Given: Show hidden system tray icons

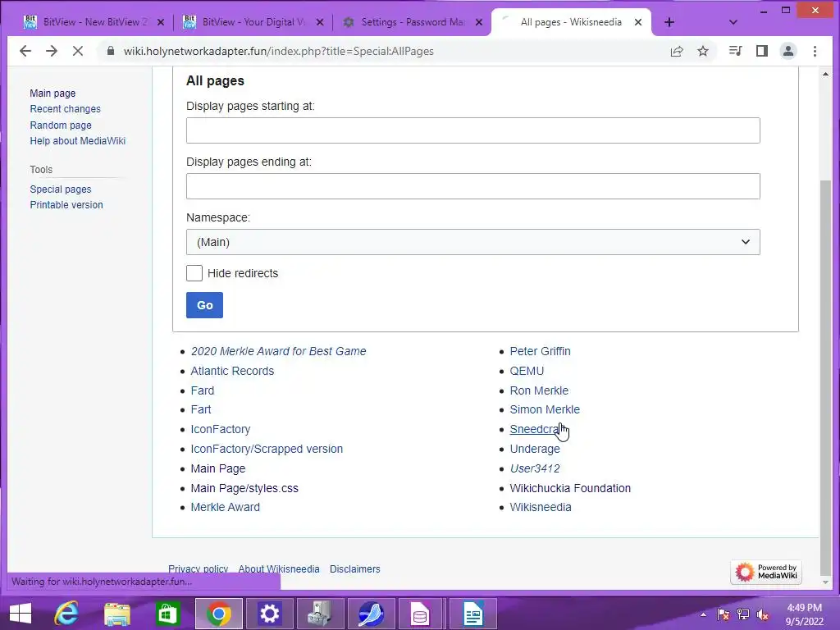Looking at the screenshot, I should [x=703, y=614].
